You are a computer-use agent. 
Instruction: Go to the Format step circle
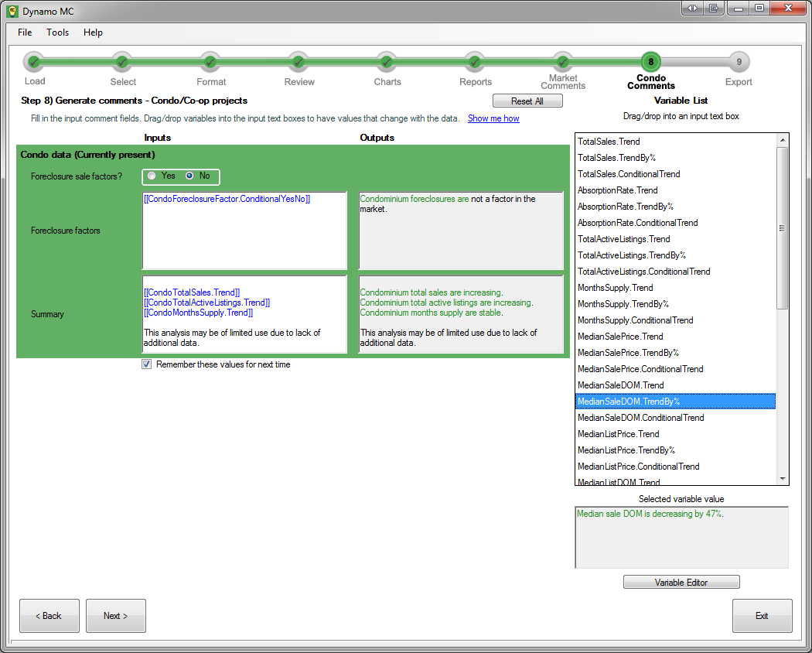pos(210,62)
